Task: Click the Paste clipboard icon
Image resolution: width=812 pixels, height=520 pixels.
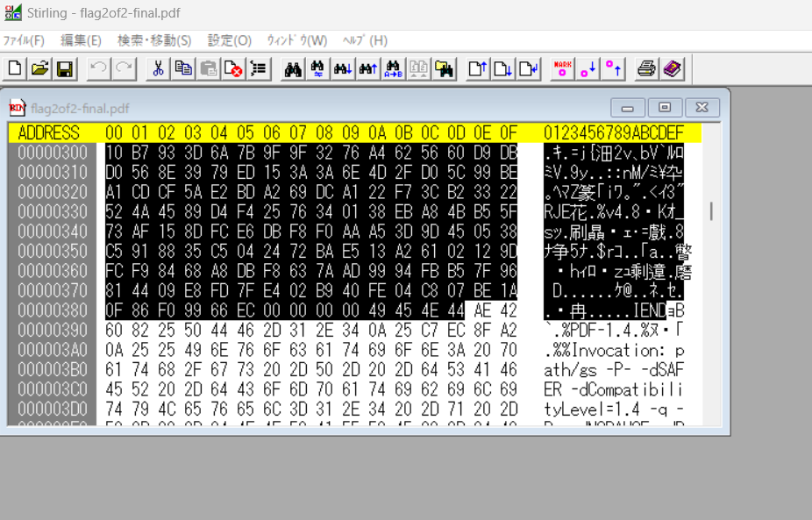Action: click(x=209, y=68)
